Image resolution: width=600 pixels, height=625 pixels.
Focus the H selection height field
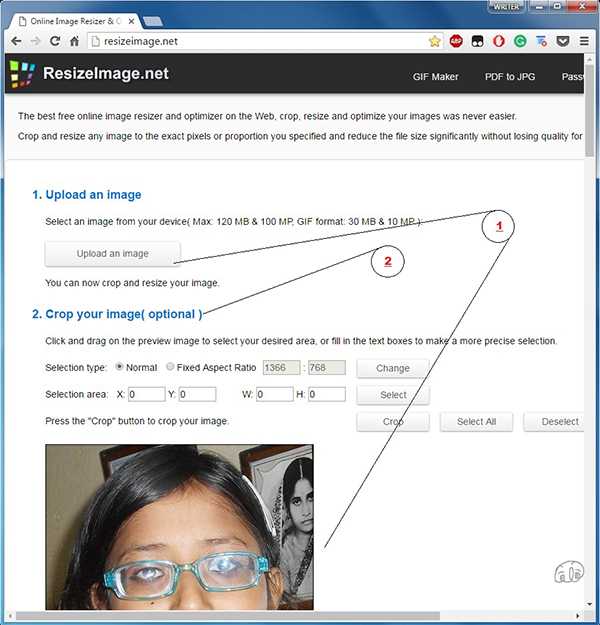pyautogui.click(x=327, y=394)
